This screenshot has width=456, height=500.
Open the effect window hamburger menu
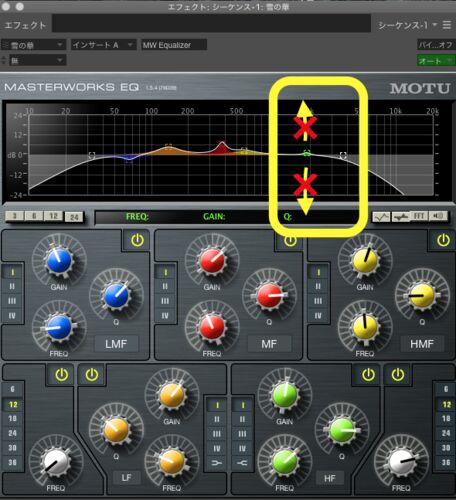(x=447, y=25)
